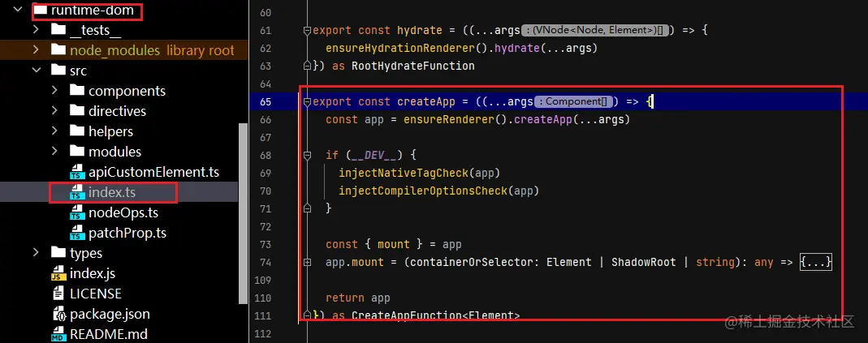Expand the collapsed {...} code placeholder
Image resolution: width=868 pixels, height=343 pixels.
tap(816, 262)
